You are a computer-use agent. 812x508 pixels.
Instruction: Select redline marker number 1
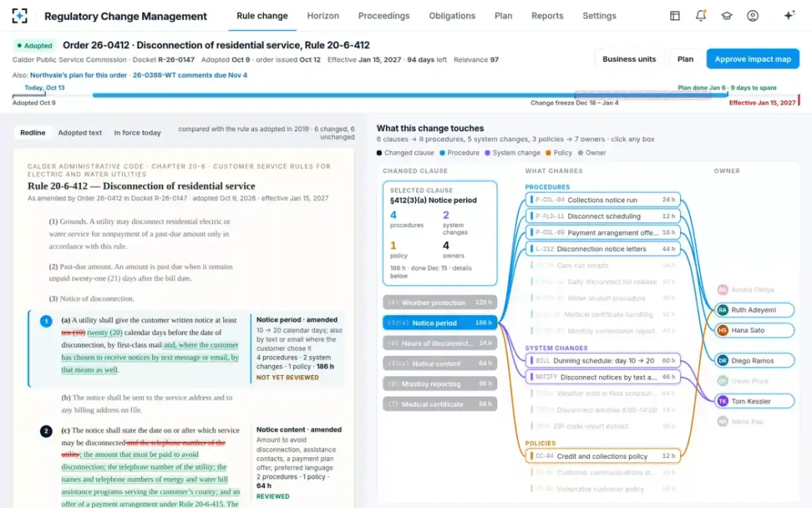point(46,321)
